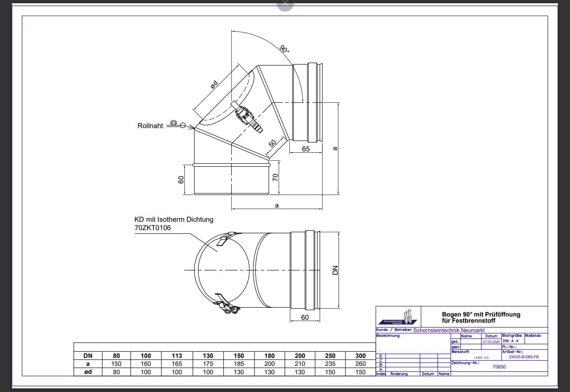
Task: Click the Schornsteintechnik Neumarkt logo
Action: (398, 317)
